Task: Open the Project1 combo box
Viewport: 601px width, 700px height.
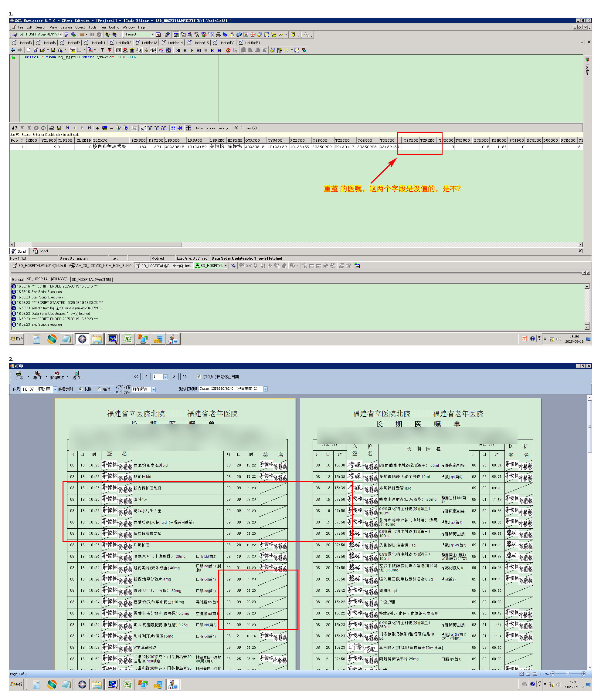Action: 152,35
